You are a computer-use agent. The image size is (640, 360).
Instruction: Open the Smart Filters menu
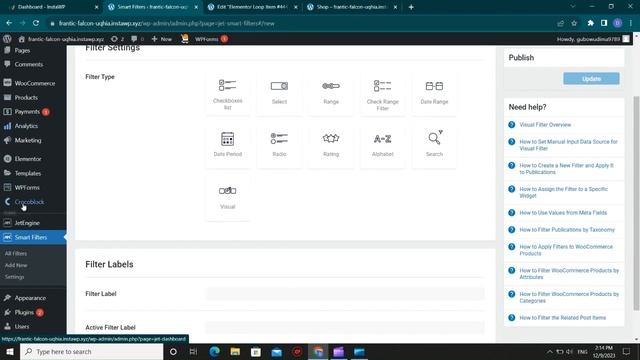(33, 237)
